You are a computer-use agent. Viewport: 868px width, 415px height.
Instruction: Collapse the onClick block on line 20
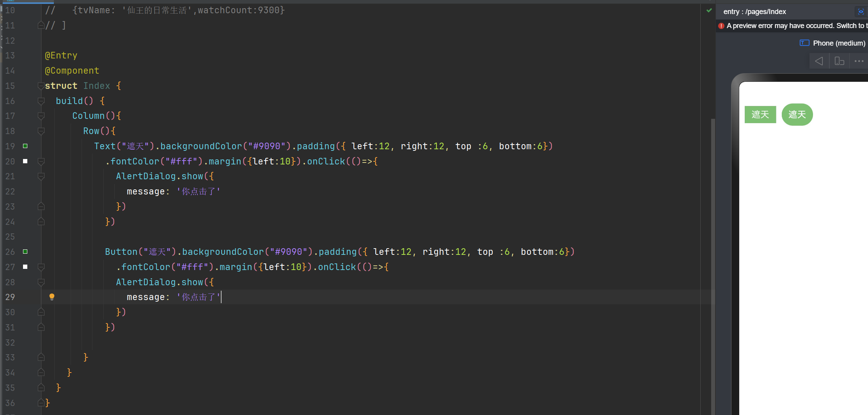pyautogui.click(x=41, y=161)
